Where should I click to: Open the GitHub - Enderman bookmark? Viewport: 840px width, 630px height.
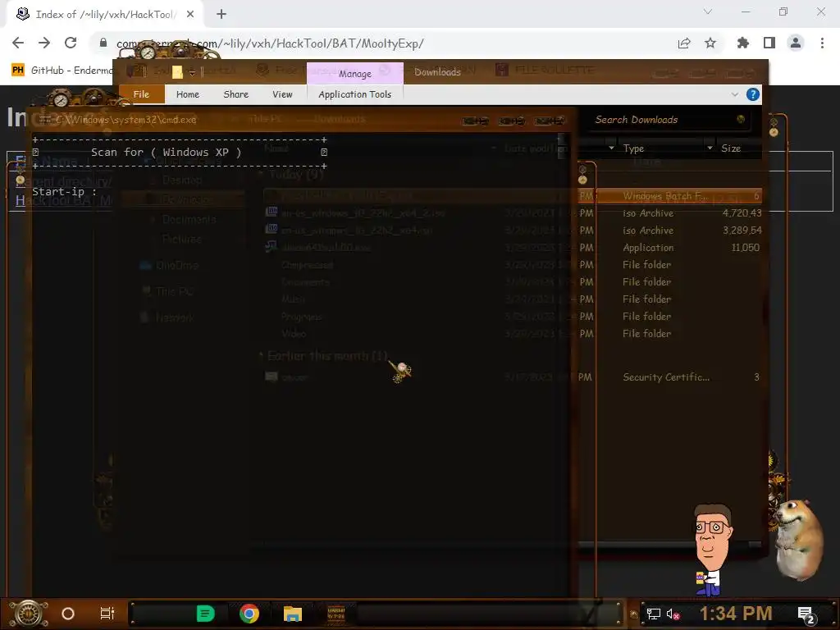coord(62,71)
